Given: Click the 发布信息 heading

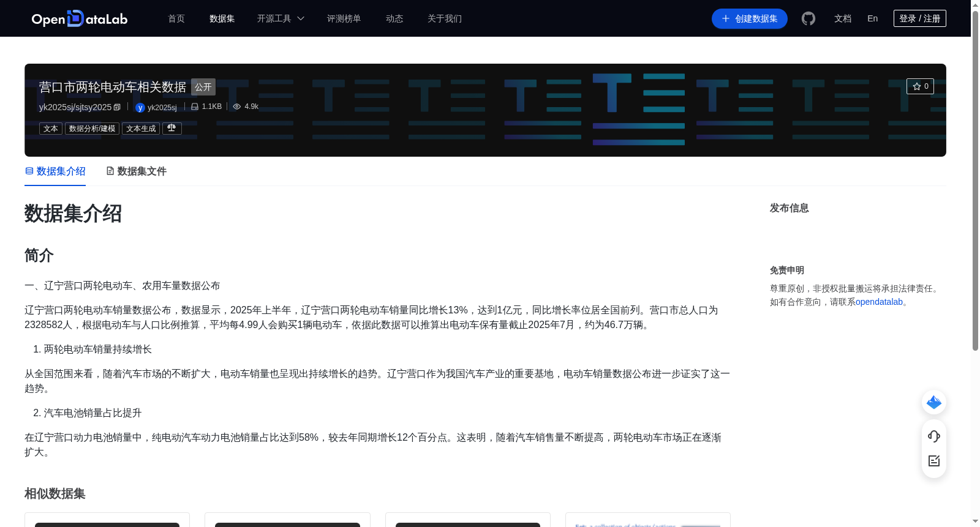Looking at the screenshot, I should 789,208.
